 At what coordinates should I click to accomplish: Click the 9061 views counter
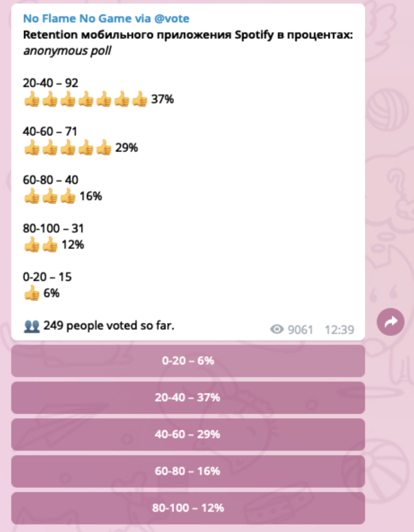300,330
